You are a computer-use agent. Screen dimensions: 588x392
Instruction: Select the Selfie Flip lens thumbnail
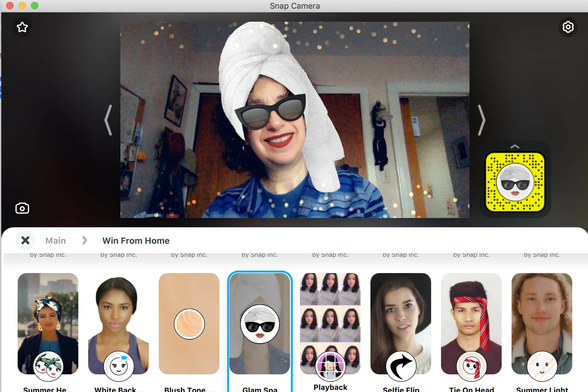[401, 323]
